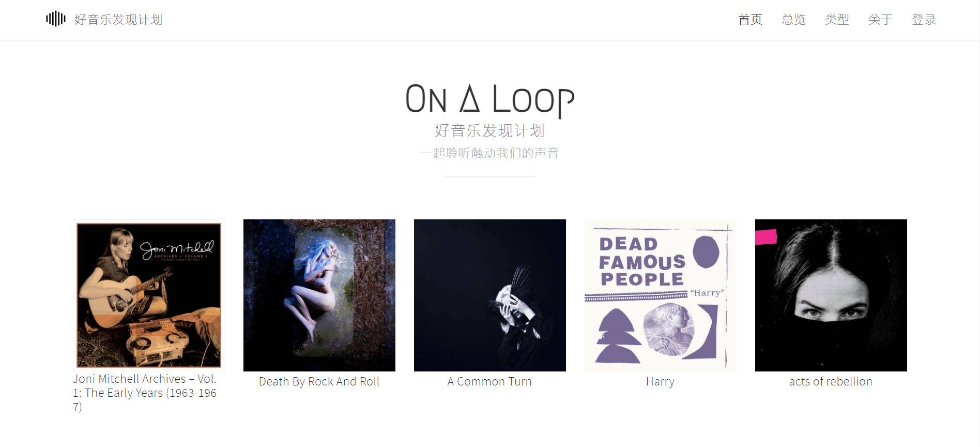Open the Dead Famous People Harry cover
This screenshot has width=980, height=447.
point(661,295)
